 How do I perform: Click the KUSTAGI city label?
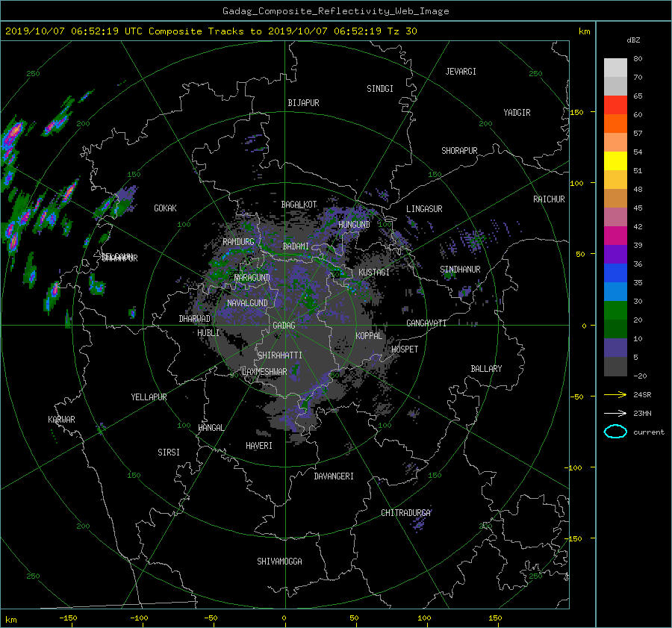374,273
